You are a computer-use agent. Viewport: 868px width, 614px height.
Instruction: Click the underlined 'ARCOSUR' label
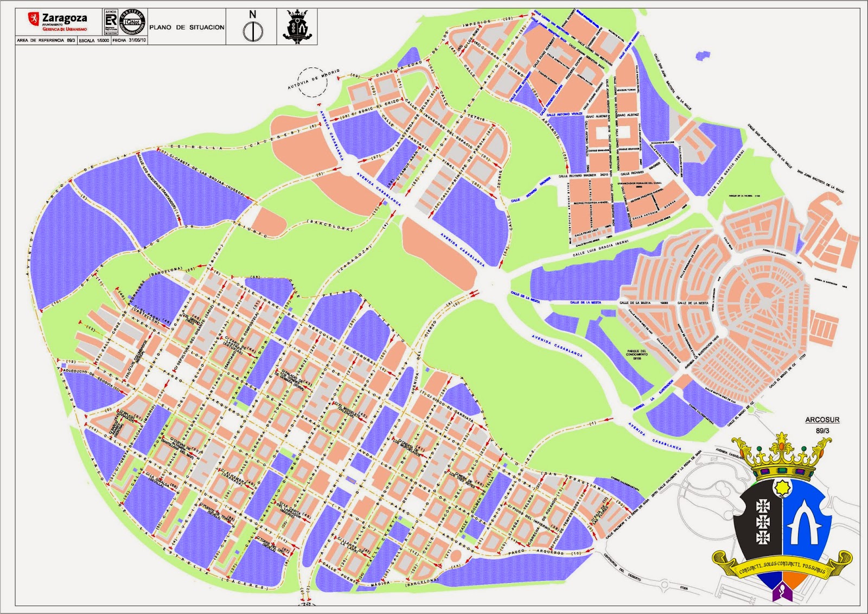(x=822, y=420)
